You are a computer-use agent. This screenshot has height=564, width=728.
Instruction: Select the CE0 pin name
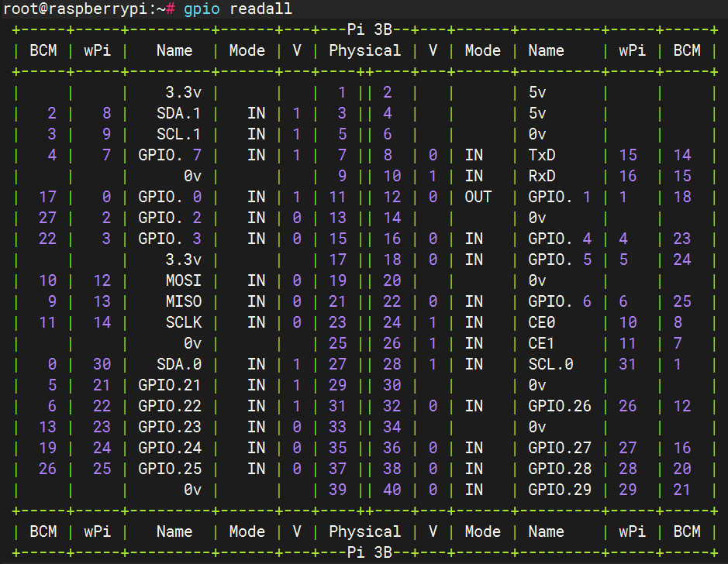pyautogui.click(x=542, y=322)
